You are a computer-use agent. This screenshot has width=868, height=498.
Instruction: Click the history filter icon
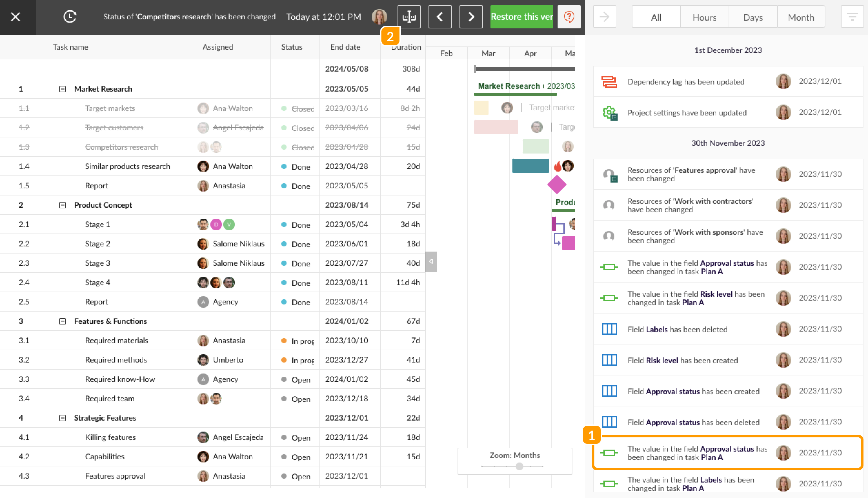[x=852, y=17]
